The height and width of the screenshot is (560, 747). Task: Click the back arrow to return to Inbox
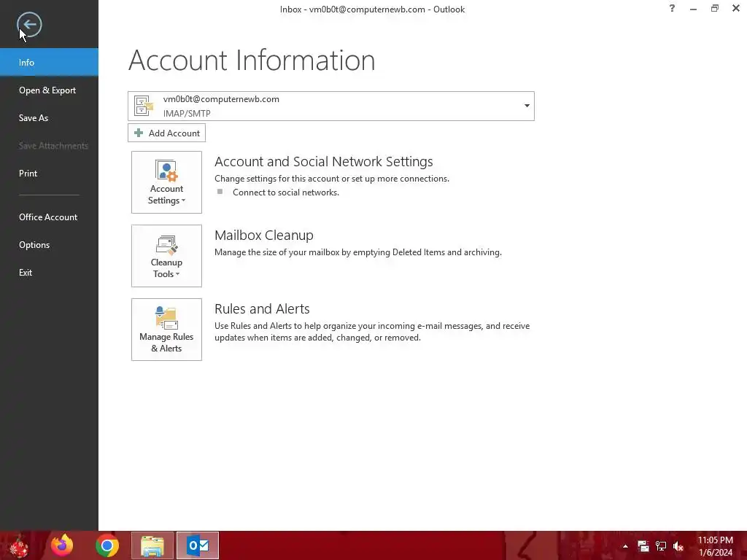coord(29,25)
